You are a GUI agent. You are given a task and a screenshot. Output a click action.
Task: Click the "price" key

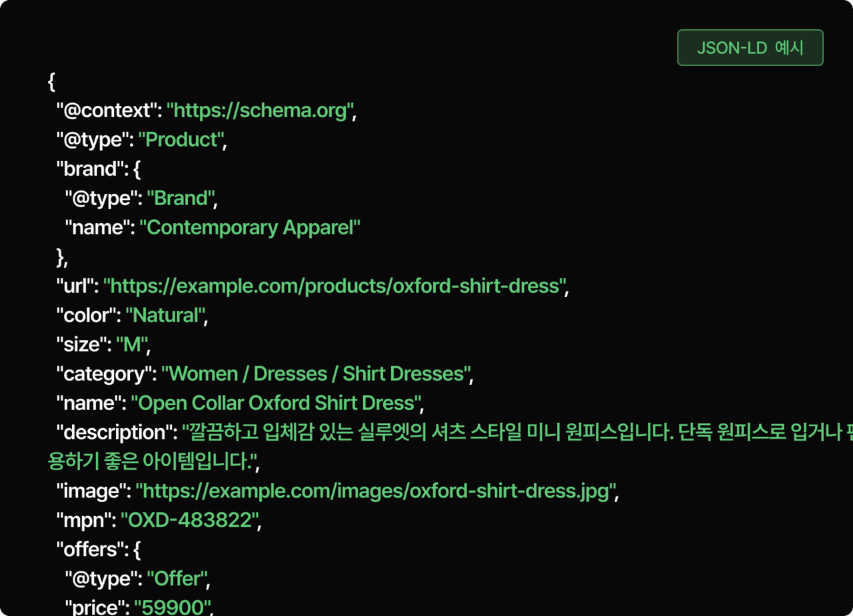click(95, 607)
